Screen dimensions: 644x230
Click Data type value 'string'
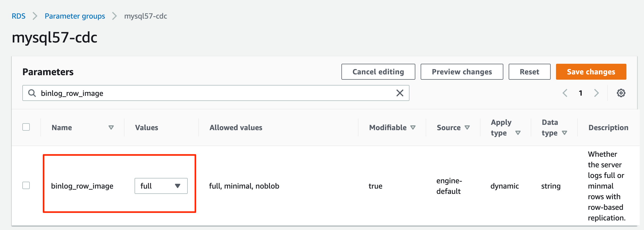click(551, 186)
